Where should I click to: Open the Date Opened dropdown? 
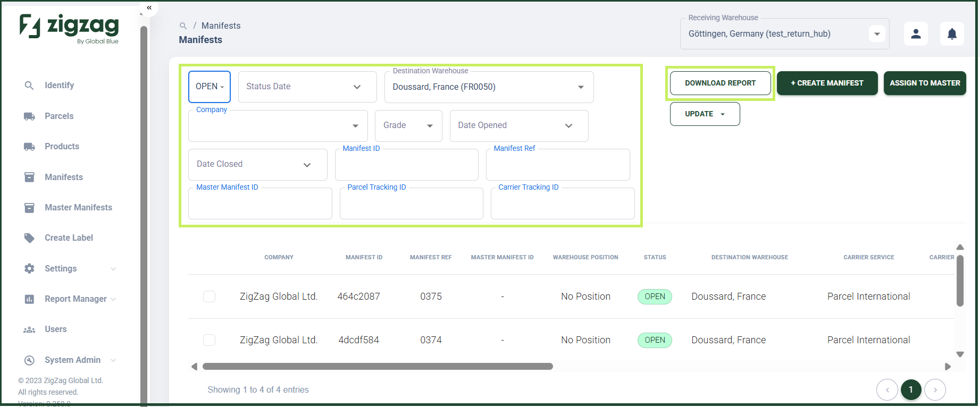point(519,126)
